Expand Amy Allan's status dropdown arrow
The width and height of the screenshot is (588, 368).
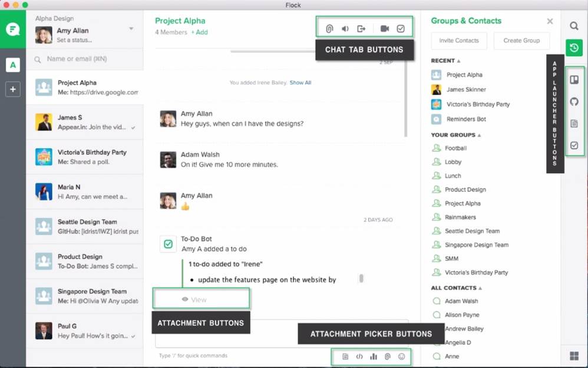pyautogui.click(x=131, y=29)
